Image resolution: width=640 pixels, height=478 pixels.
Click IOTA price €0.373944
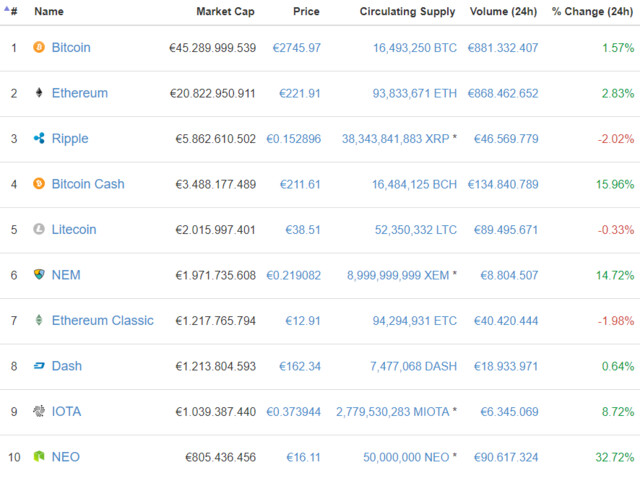[x=293, y=412]
